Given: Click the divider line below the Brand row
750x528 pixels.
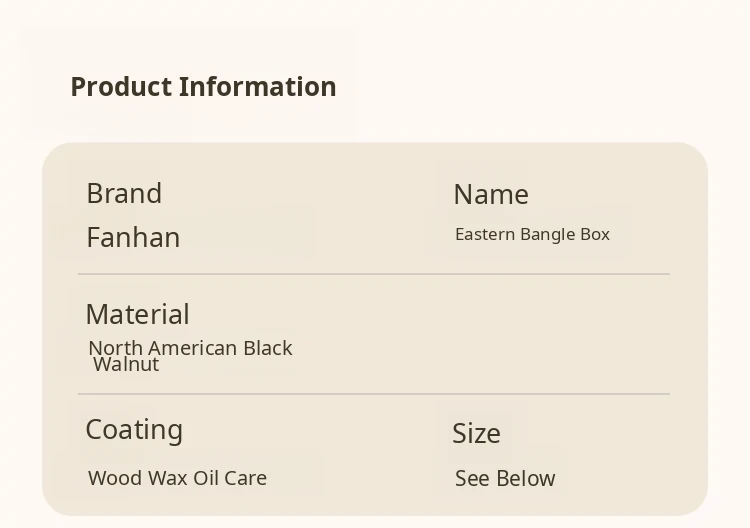Looking at the screenshot, I should [374, 273].
